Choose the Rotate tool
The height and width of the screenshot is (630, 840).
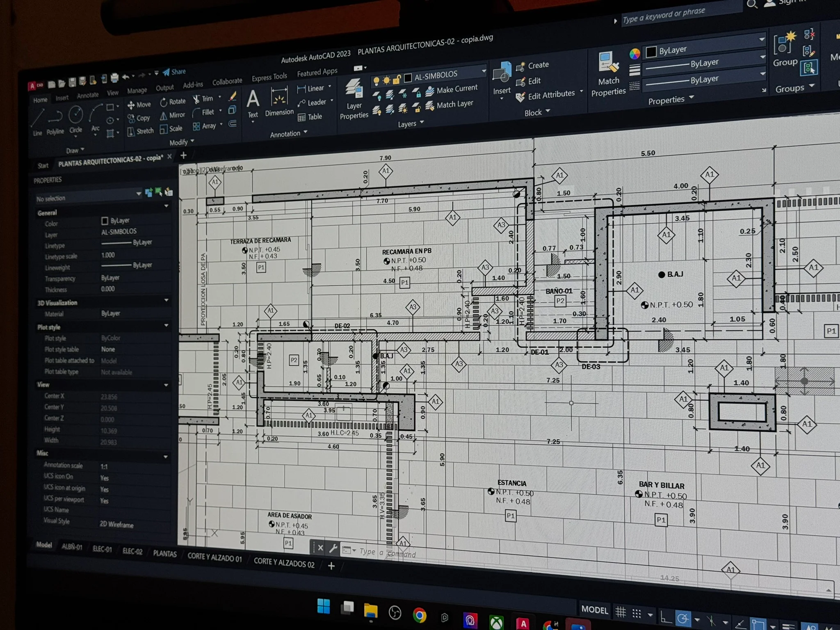point(173,101)
